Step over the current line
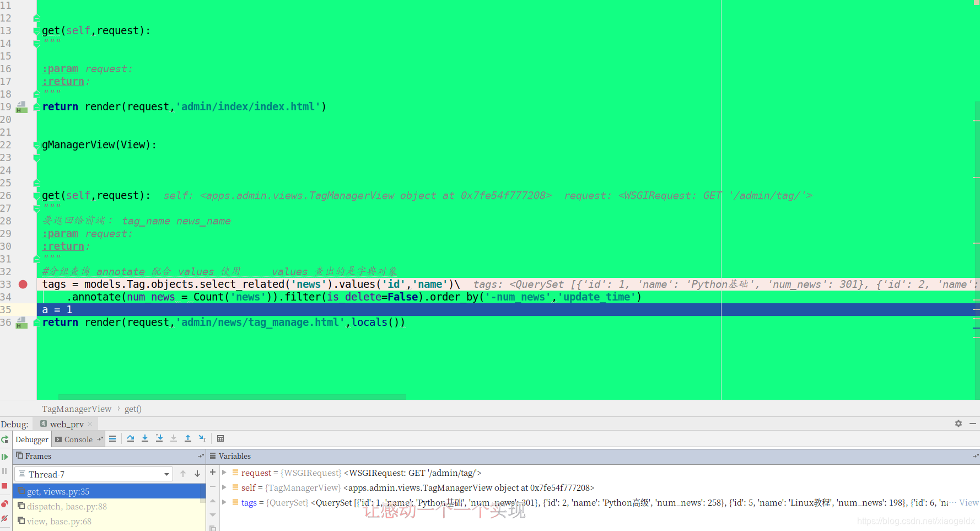Screen dimensions: 980x531 131,439
